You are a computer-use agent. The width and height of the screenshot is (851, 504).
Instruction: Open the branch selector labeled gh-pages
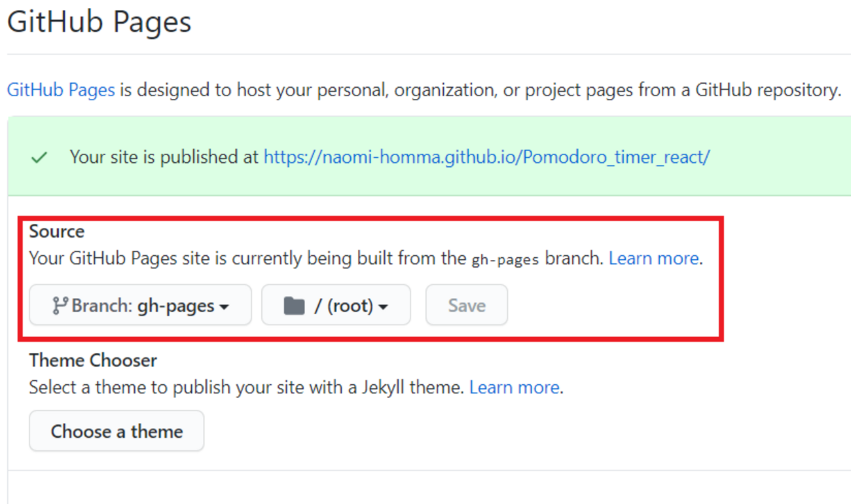140,305
